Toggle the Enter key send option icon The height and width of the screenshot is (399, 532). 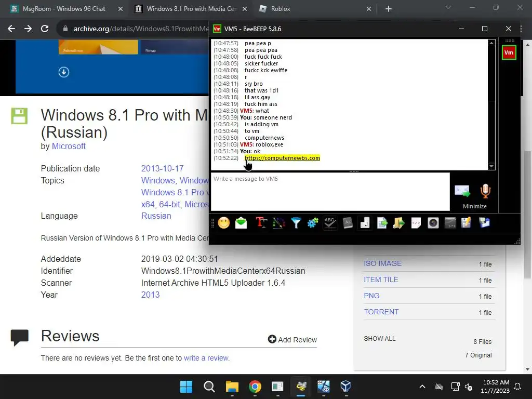click(x=365, y=223)
